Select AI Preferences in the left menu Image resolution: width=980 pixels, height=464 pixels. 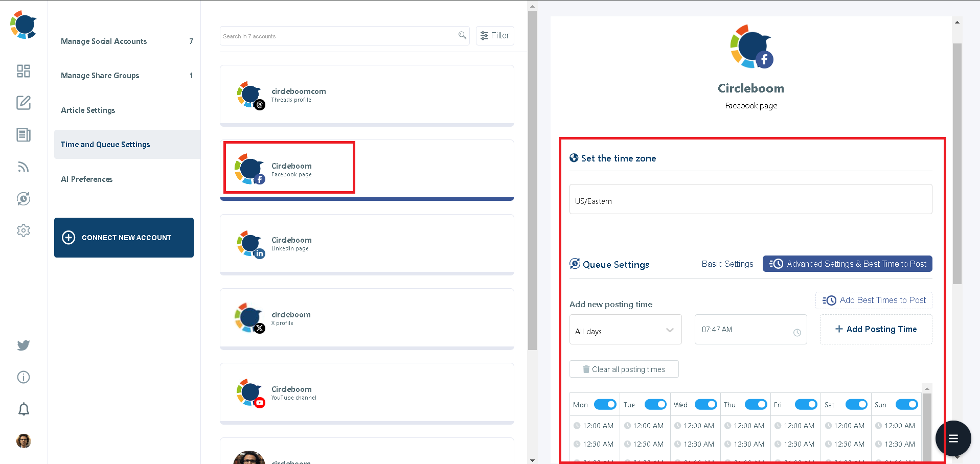87,179
